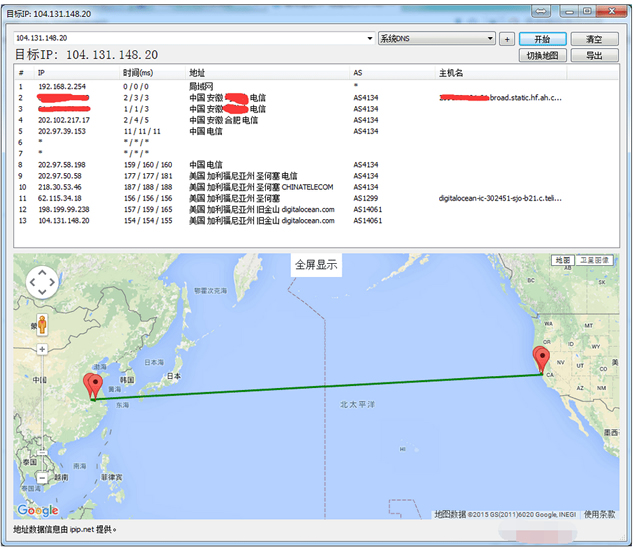This screenshot has height=550, width=637.
Task: Click the AS14061 cell in row 12
Action: [368, 210]
